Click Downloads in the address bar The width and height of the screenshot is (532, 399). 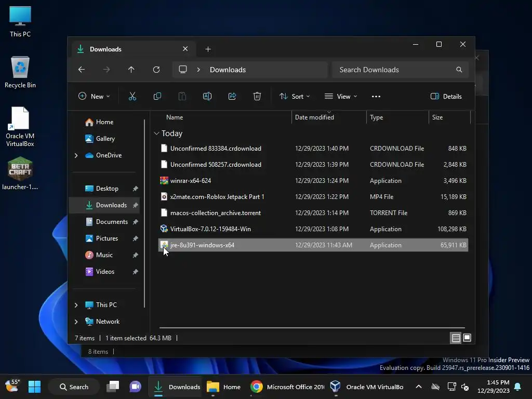tap(228, 70)
